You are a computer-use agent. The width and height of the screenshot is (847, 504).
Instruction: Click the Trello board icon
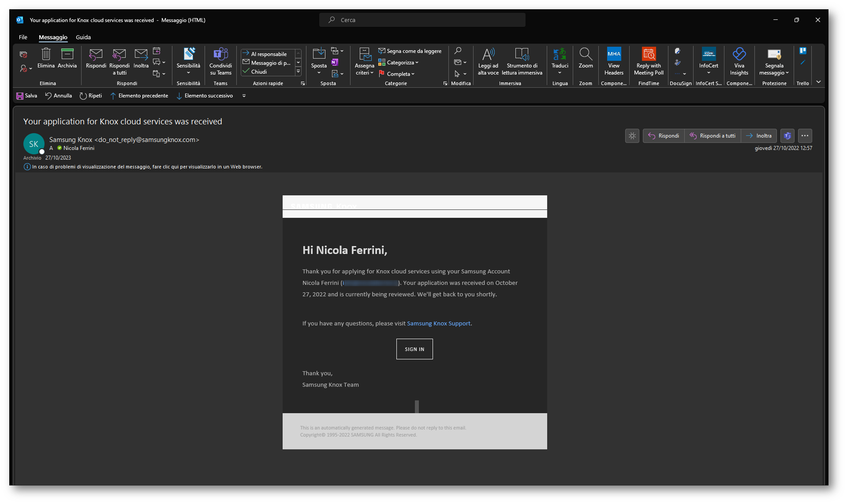coord(803,51)
